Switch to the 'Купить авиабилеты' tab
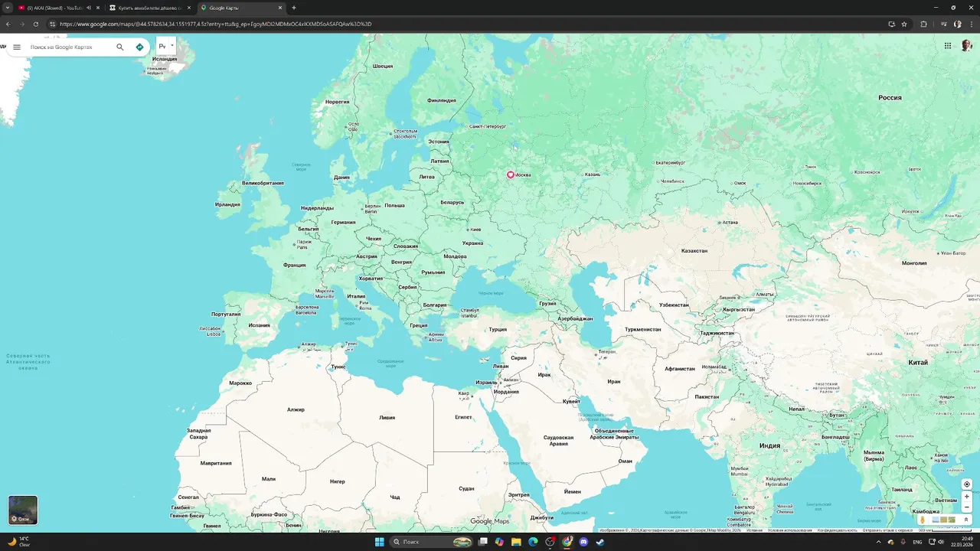Image resolution: width=980 pixels, height=551 pixels. coord(149,8)
